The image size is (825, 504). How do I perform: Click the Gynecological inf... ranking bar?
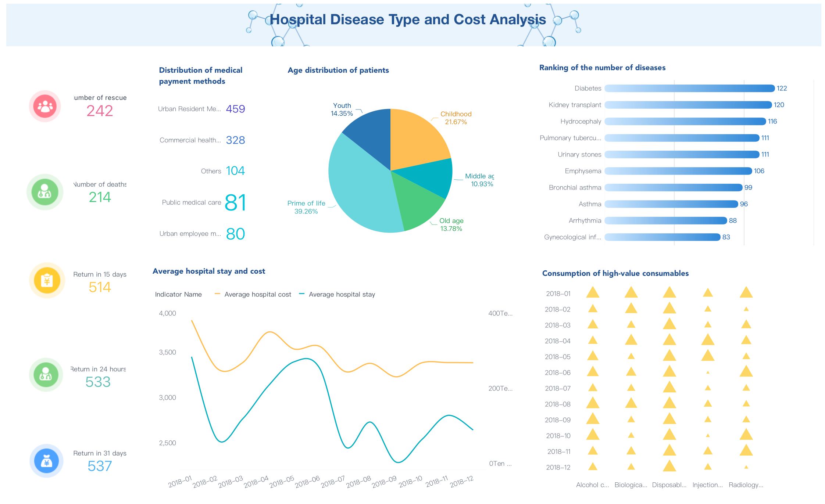click(x=662, y=237)
